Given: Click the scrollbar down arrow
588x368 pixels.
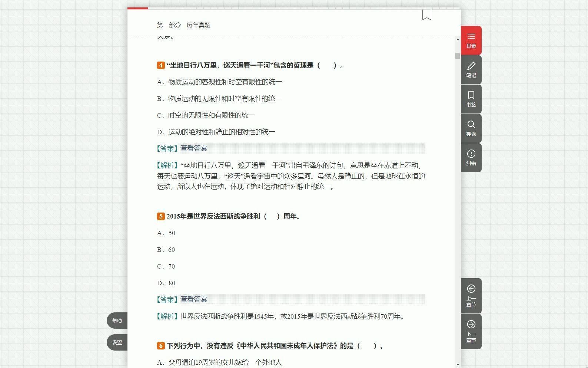Looking at the screenshot, I should [458, 364].
